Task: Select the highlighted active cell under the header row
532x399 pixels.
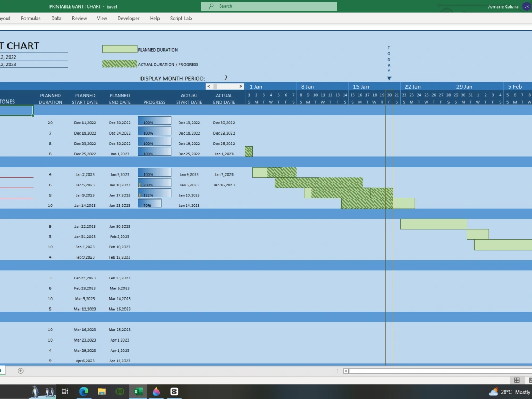Action: 16,110
